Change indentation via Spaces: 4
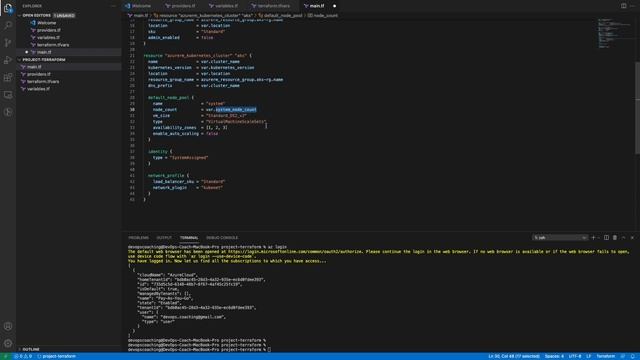 tap(554, 356)
